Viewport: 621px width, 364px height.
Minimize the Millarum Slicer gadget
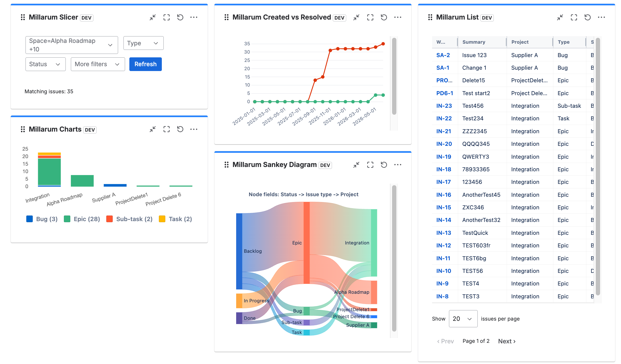coord(153,17)
